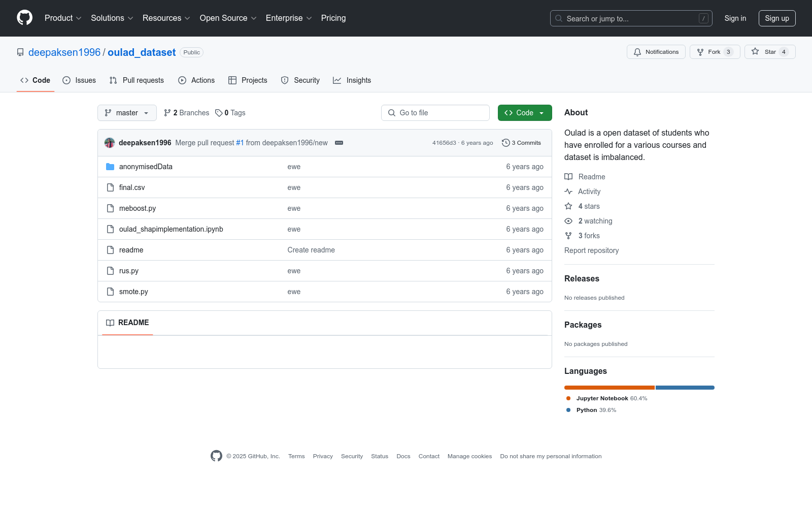This screenshot has height=508, width=812.
Task: Switch to the Actions tab
Action: pyautogui.click(x=196, y=80)
